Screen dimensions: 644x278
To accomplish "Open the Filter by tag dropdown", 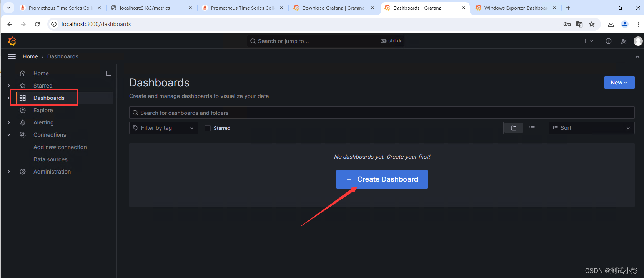I will coord(164,128).
